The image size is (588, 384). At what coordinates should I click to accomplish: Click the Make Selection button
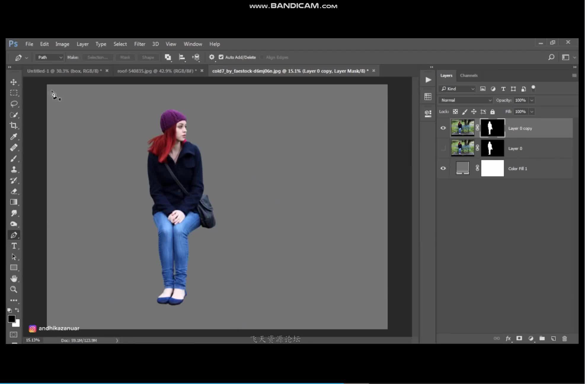(97, 57)
